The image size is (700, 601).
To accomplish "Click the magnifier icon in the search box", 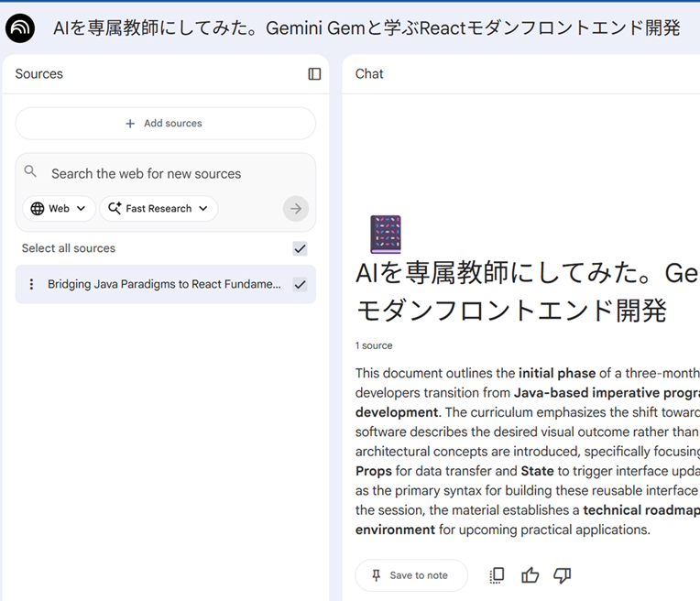I will point(31,172).
